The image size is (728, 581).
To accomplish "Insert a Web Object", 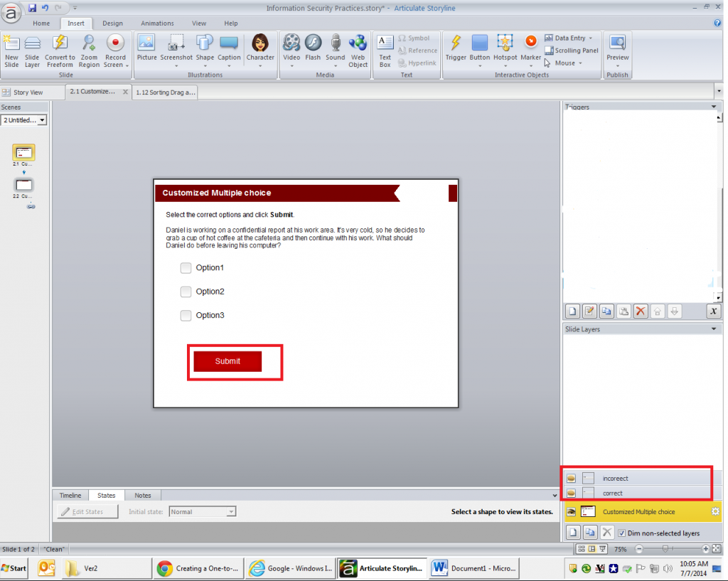I will coord(358,48).
